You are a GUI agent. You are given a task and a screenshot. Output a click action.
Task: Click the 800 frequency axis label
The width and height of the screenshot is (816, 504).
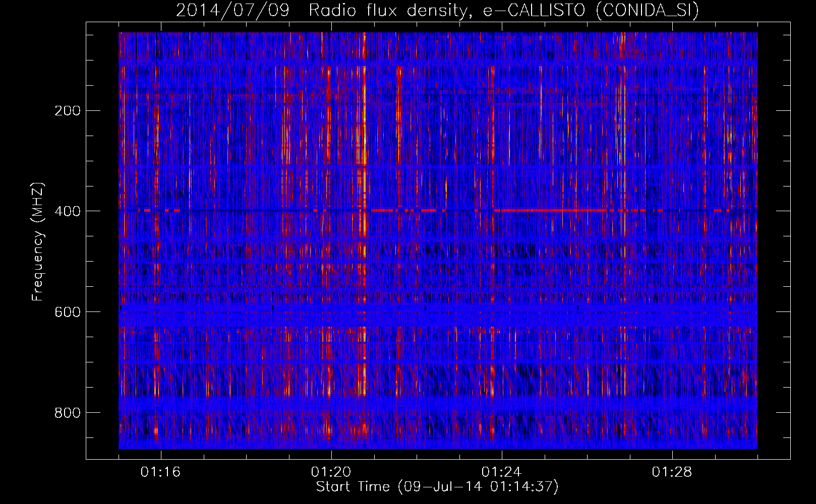(67, 413)
